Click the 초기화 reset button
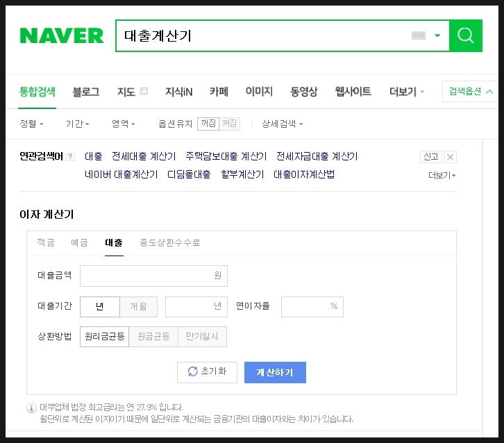 tap(207, 372)
